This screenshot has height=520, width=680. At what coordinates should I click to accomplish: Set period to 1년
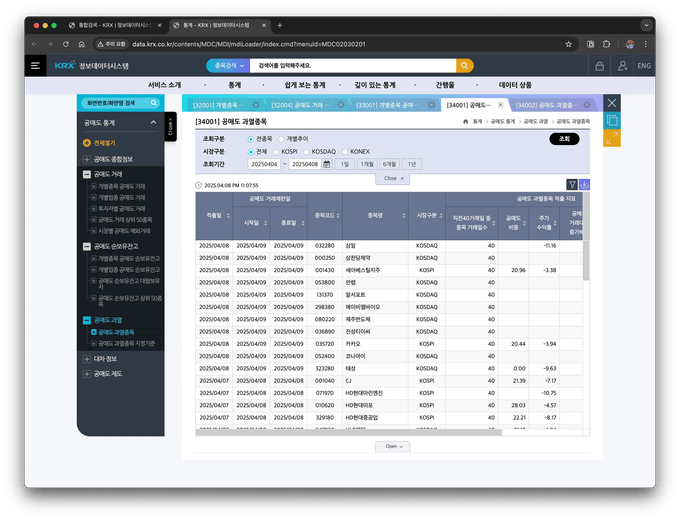point(412,164)
